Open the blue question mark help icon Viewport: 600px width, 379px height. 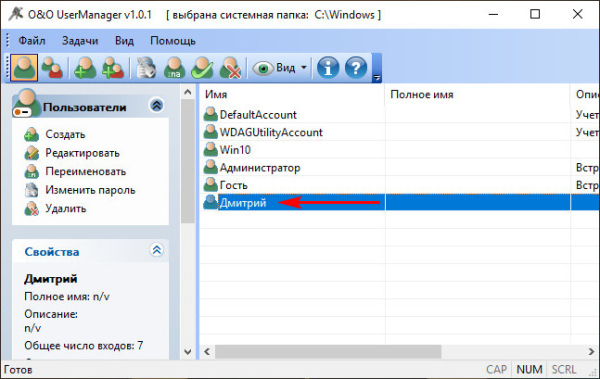(356, 68)
